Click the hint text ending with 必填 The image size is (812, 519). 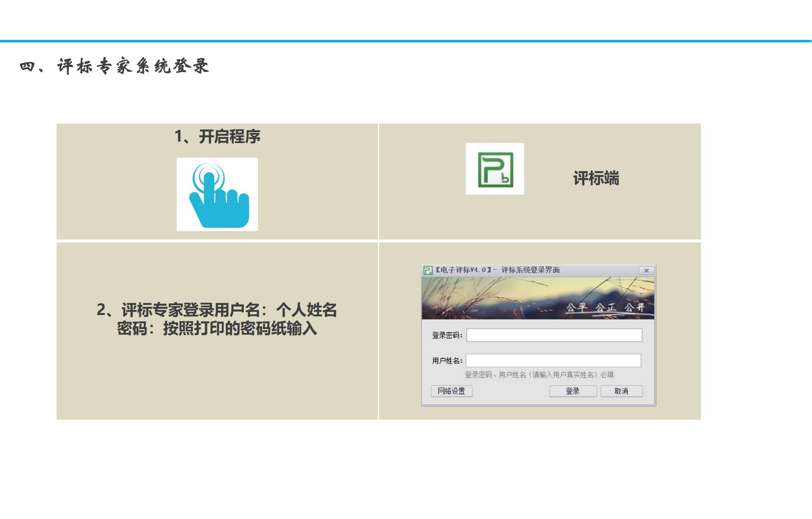click(539, 375)
